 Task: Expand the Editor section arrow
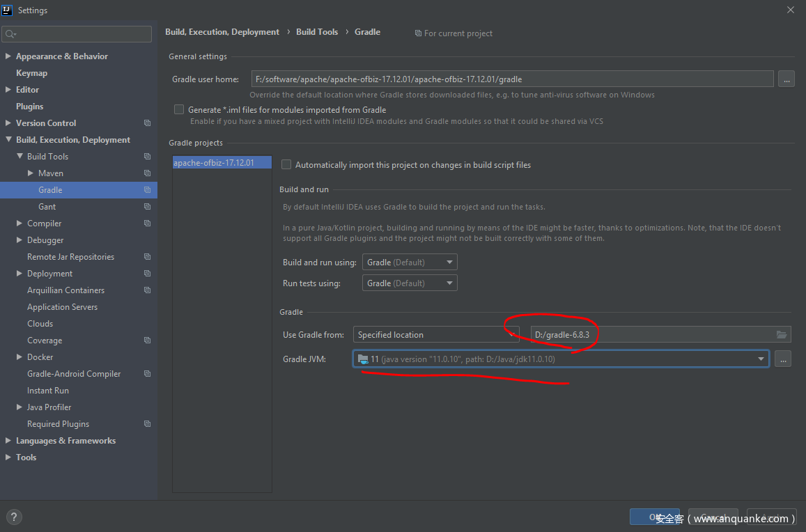(8, 89)
